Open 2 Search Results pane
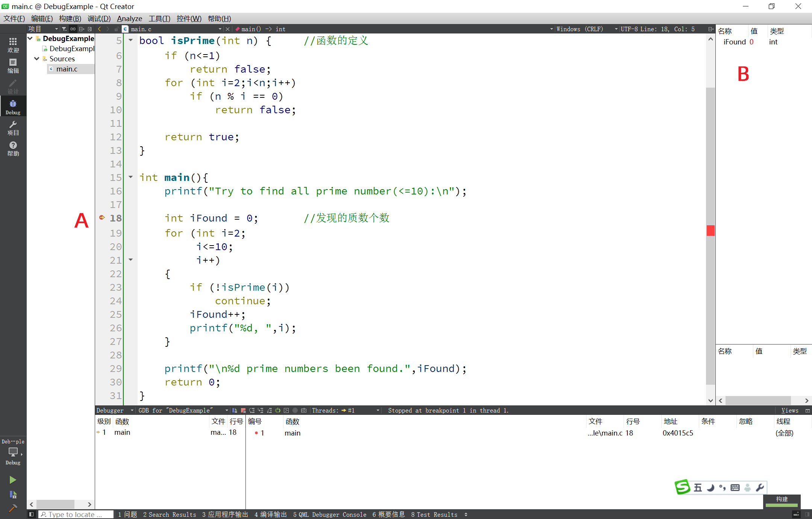The image size is (812, 519). [x=170, y=514]
